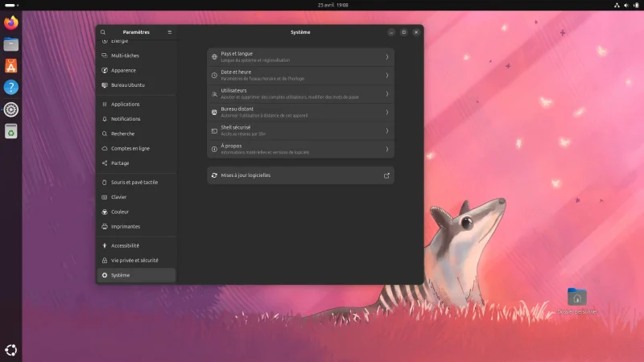Image resolution: width=644 pixels, height=362 pixels.
Task: Expand Date et heure via its chevron
Action: [x=387, y=76]
